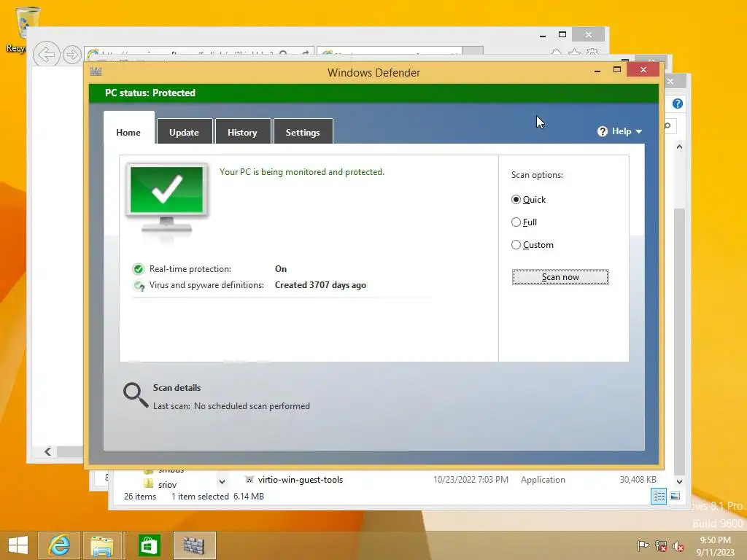Click the Application type cell for virtio-win-guest-tools
747x560 pixels.
point(543,480)
